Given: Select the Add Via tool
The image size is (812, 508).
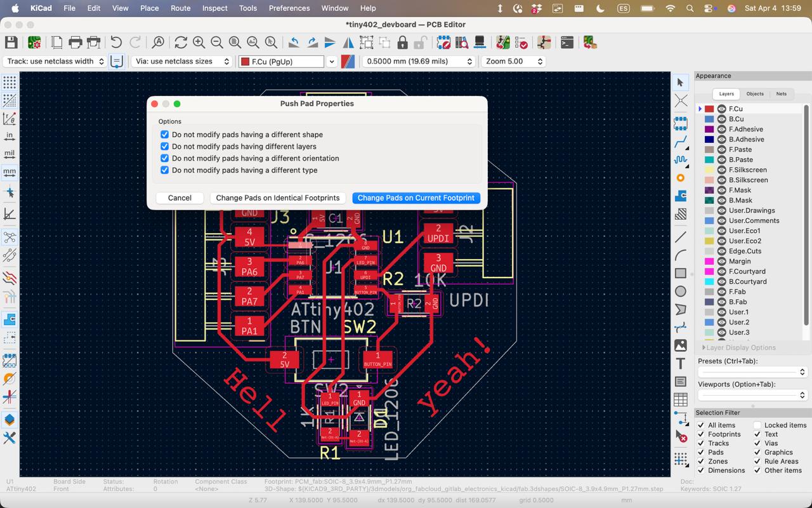Looking at the screenshot, I should 681,178.
